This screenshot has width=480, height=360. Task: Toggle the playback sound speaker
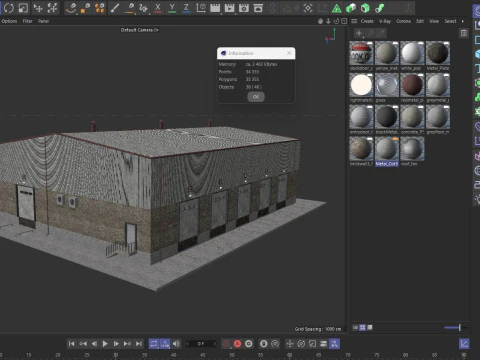click(176, 344)
